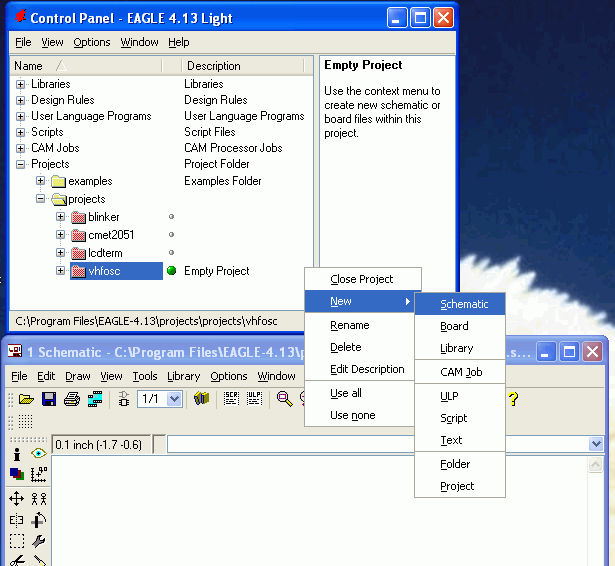Click the zoom magnifier icon
The image size is (615, 566).
284,399
